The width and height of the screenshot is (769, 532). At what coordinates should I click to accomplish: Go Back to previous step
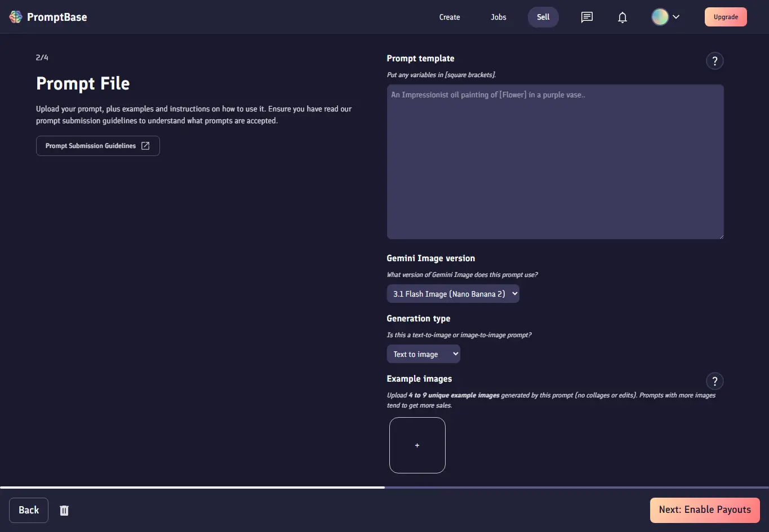pos(29,510)
